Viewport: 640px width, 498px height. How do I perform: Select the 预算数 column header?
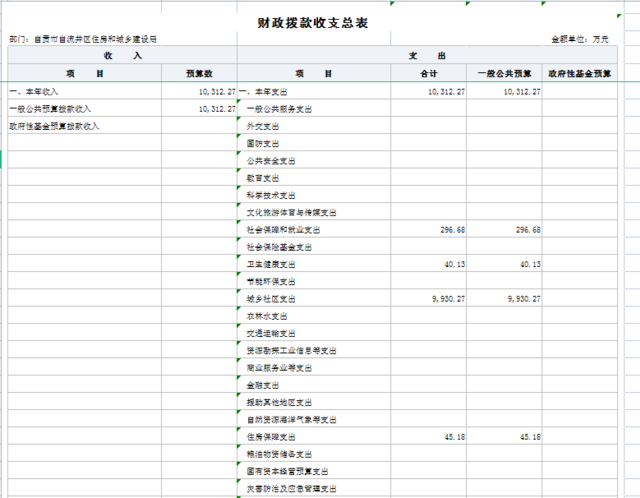pos(199,74)
